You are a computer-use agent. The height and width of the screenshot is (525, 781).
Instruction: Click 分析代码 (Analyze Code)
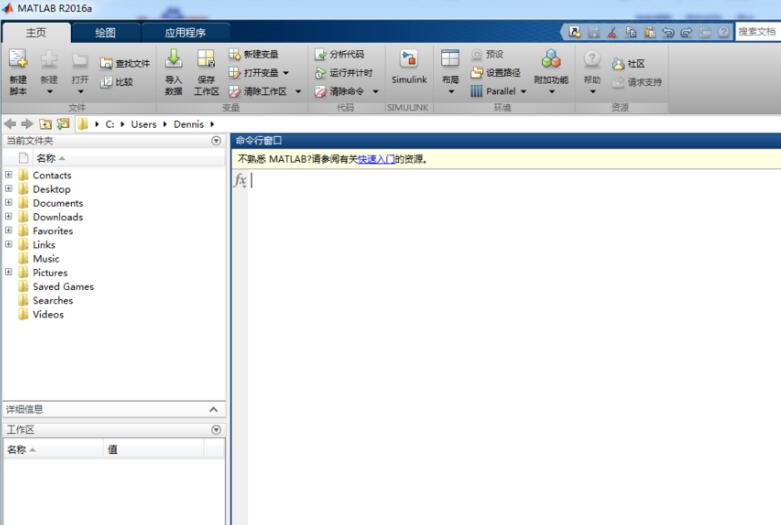click(339, 54)
